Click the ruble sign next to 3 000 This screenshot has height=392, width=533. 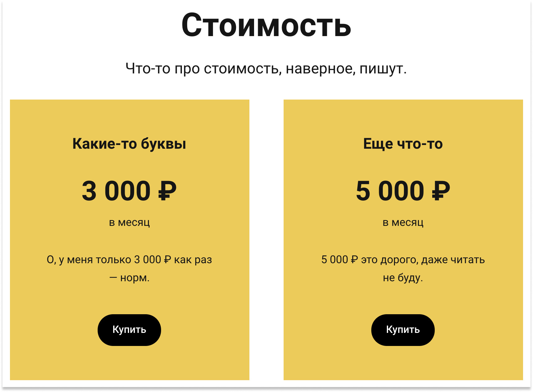[167, 191]
